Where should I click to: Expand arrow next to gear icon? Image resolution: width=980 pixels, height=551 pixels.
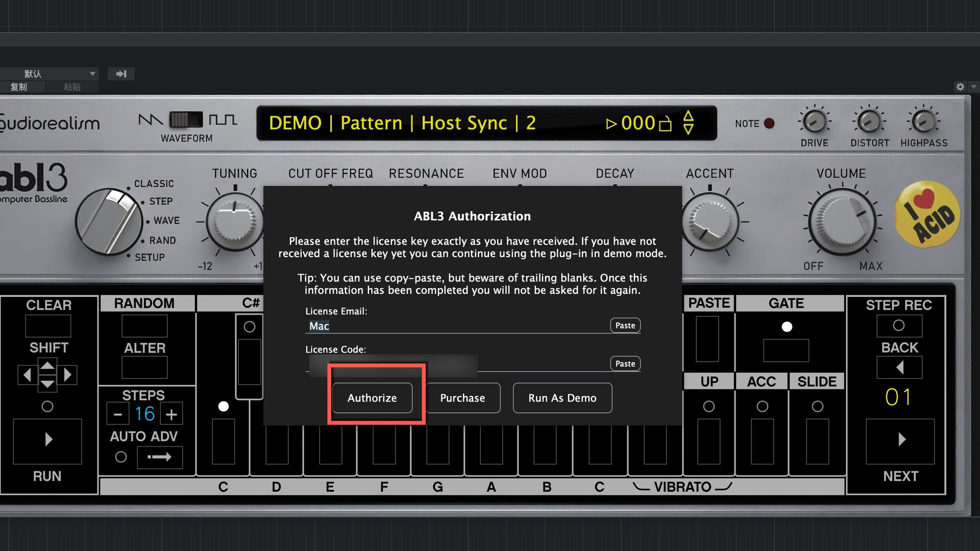click(974, 87)
